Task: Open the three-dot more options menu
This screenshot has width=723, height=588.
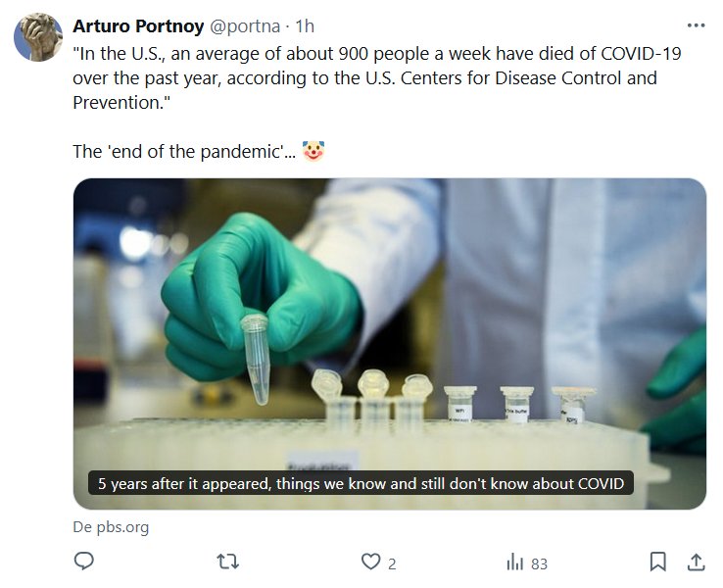Action: pos(696,25)
